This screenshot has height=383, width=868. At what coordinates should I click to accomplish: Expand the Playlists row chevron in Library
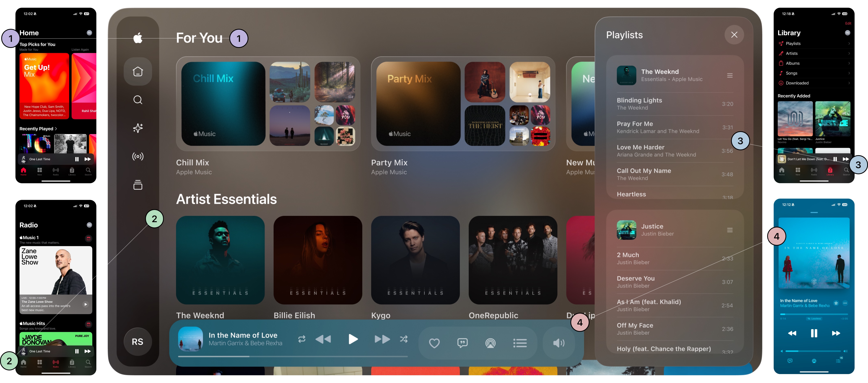pos(849,44)
